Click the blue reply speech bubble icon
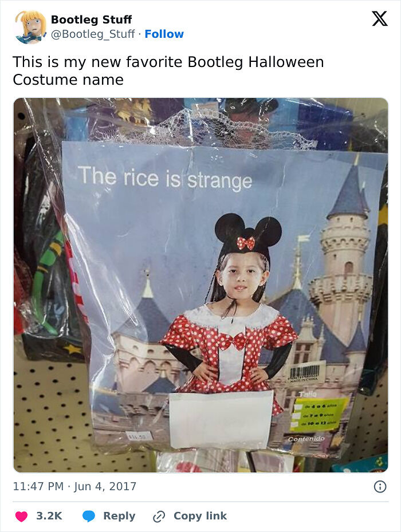 click(89, 516)
